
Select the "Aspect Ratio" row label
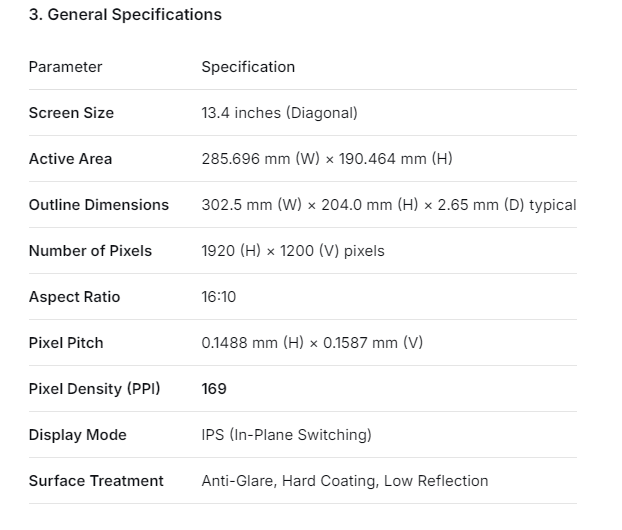pyautogui.click(x=74, y=297)
